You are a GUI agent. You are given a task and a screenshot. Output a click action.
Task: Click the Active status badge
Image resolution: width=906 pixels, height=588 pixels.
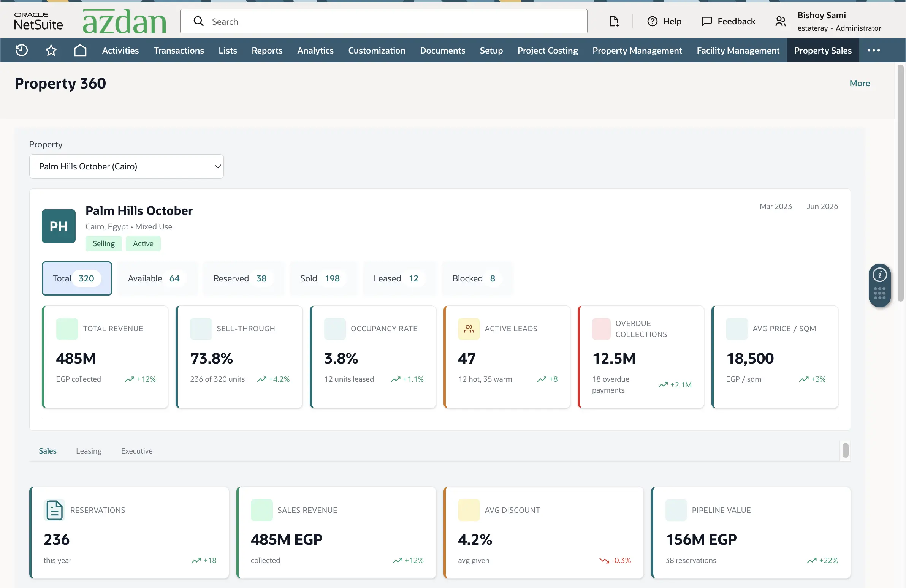143,243
